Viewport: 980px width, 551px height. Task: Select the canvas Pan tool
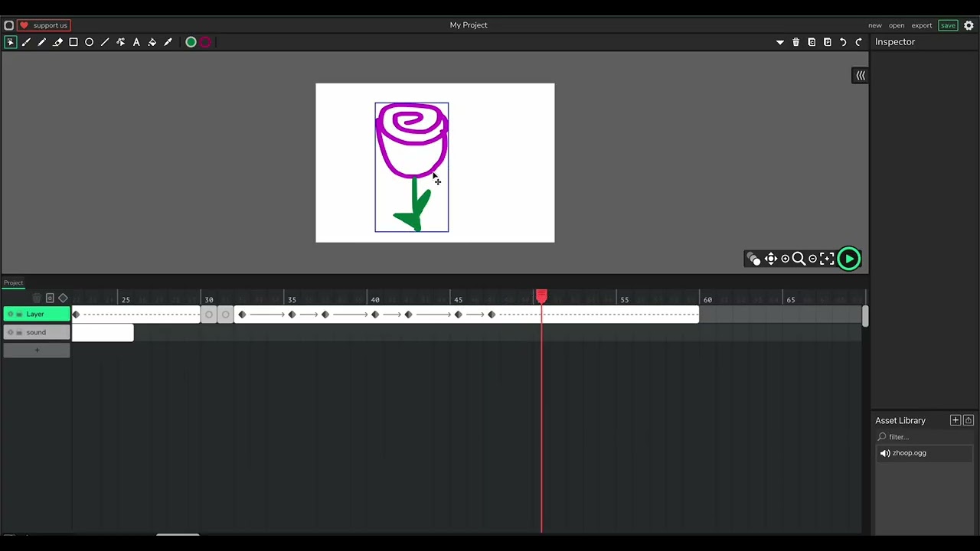point(771,259)
